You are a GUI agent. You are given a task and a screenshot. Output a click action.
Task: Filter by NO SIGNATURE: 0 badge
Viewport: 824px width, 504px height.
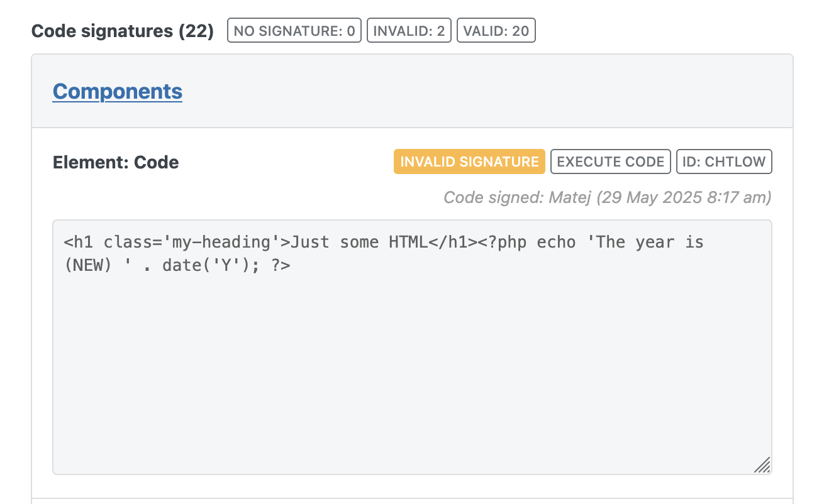(294, 31)
